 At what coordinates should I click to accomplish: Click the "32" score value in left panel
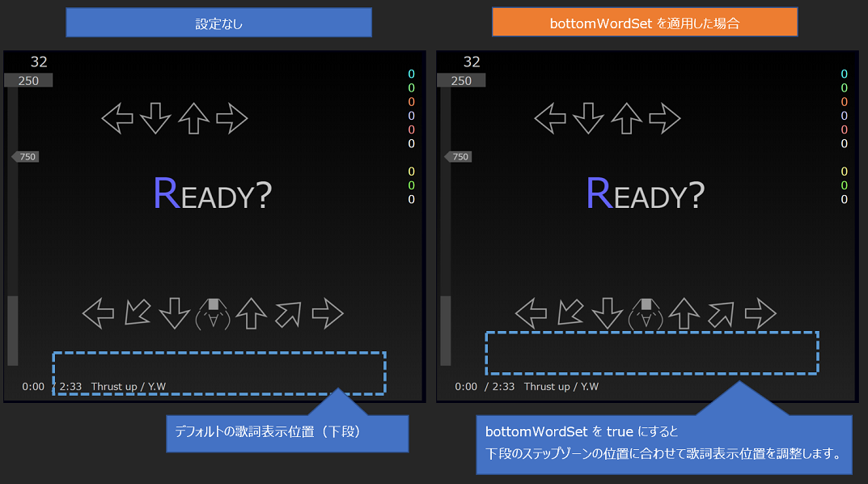39,62
